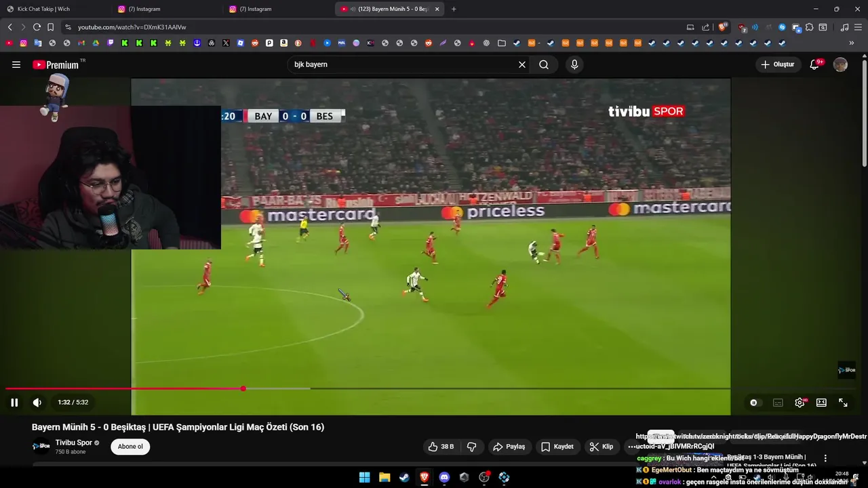This screenshot has width=868, height=488.
Task: Share video with Paylaş
Action: pos(509,447)
